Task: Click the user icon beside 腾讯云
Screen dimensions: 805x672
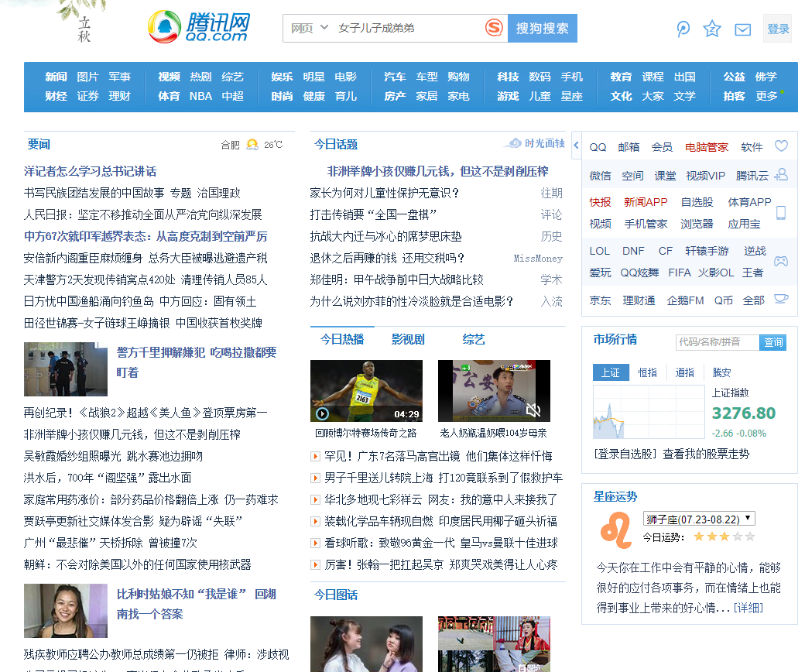Action: pos(781,174)
